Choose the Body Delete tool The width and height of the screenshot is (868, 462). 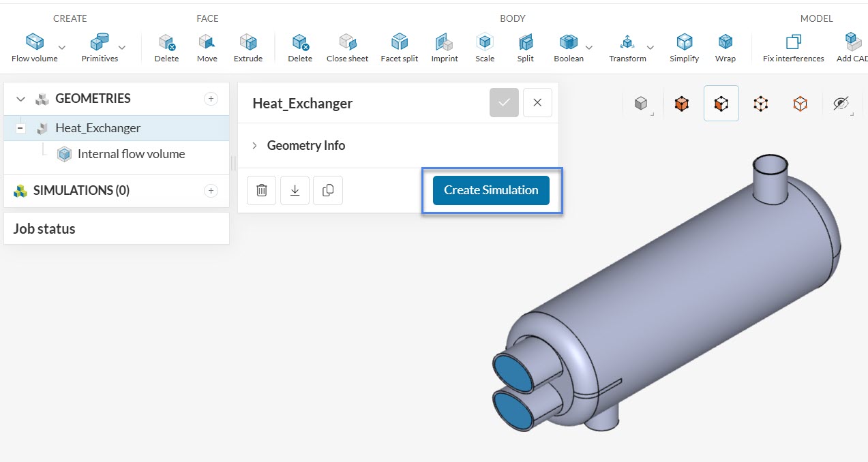(x=300, y=48)
